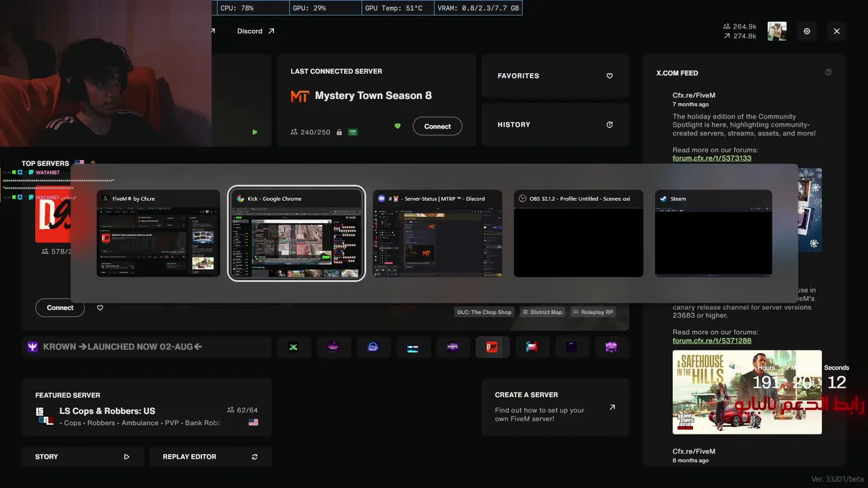Click the X.com feed help icon
This screenshot has height=488, width=868.
point(828,73)
